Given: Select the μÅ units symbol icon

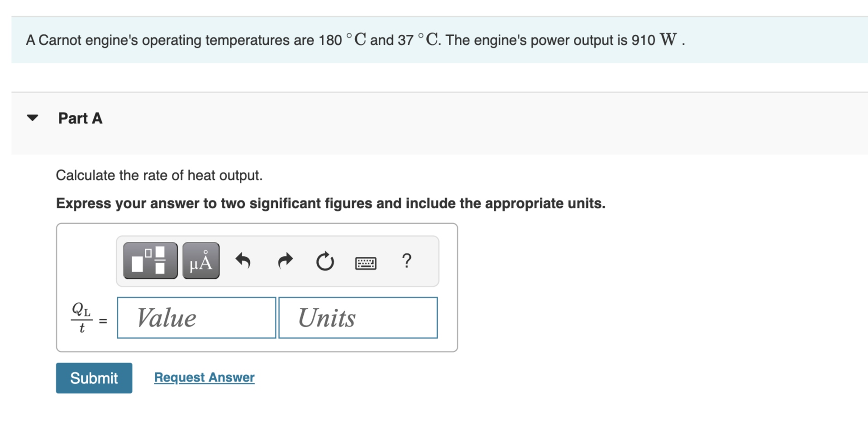Looking at the screenshot, I should click(x=200, y=260).
